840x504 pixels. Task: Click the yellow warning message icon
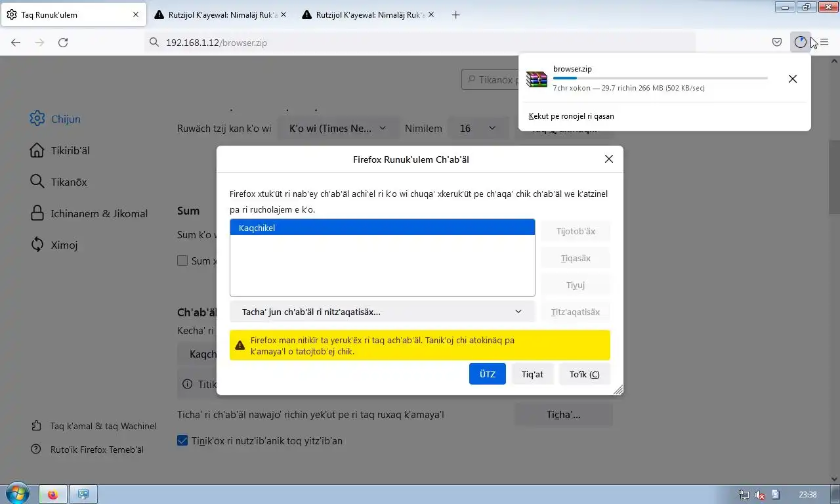(240, 345)
